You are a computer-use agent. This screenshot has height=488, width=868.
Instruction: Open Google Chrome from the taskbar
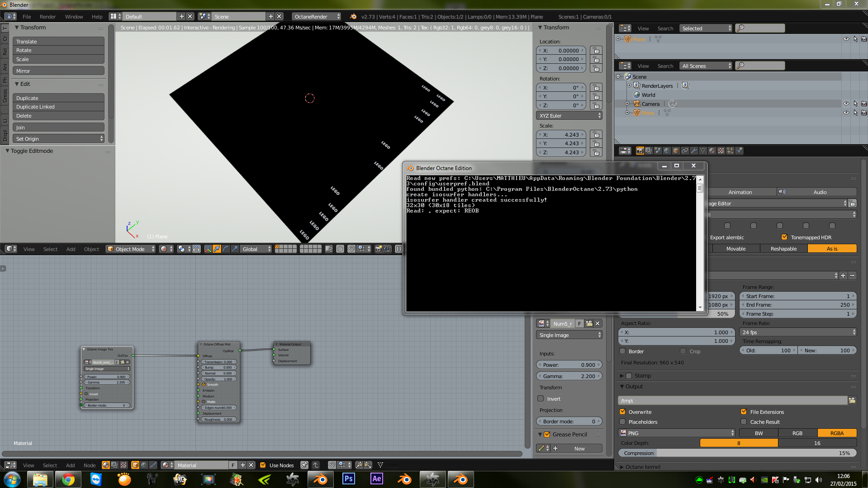(68, 479)
